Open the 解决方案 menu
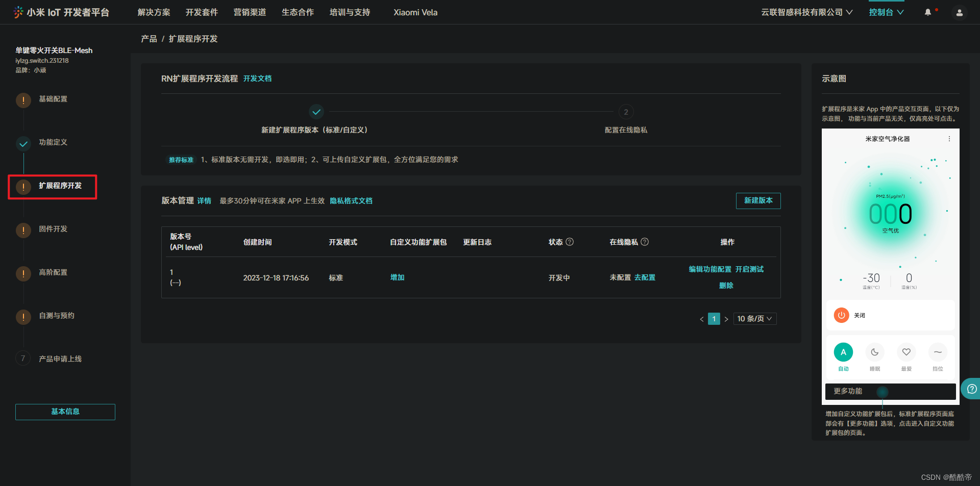 (x=154, y=12)
